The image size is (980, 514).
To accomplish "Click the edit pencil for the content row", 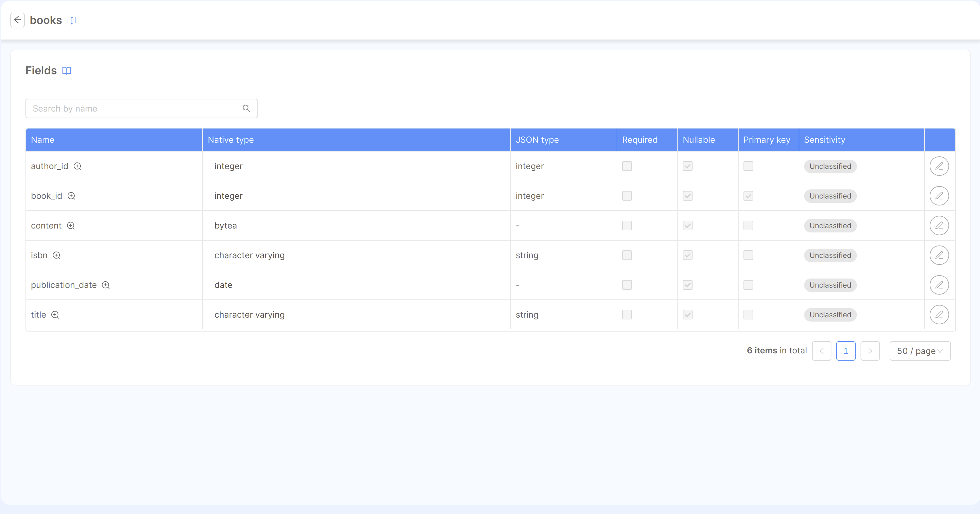I will (939, 225).
